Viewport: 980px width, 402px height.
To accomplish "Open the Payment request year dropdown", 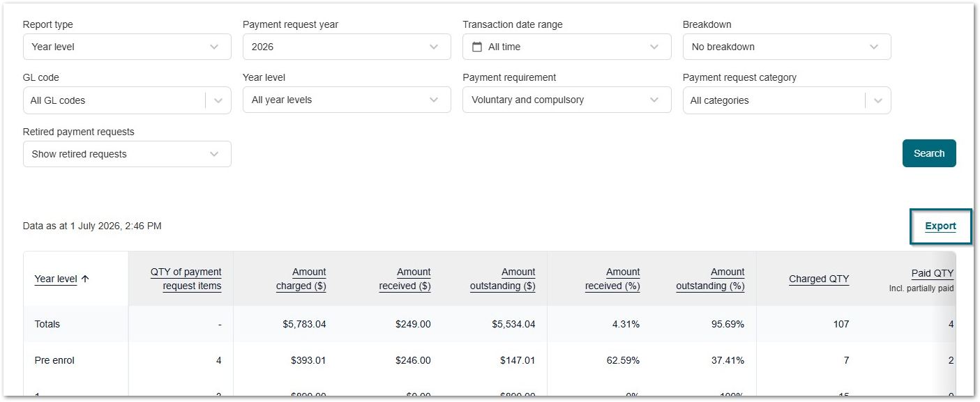I will tap(347, 47).
